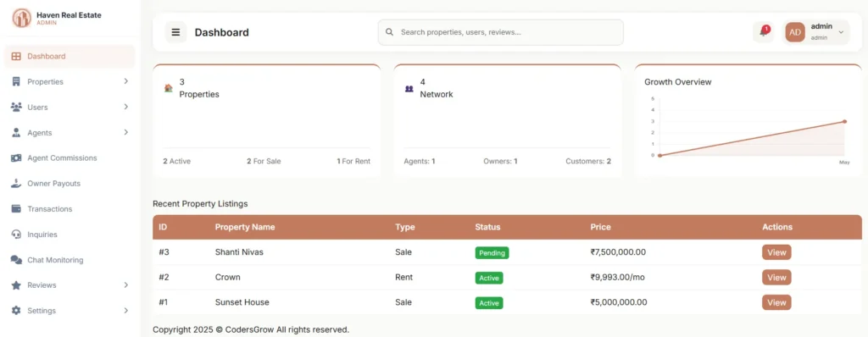Screen dimensions: 868x337
Task: Click the "2 For Sale" stat
Action: (264, 162)
